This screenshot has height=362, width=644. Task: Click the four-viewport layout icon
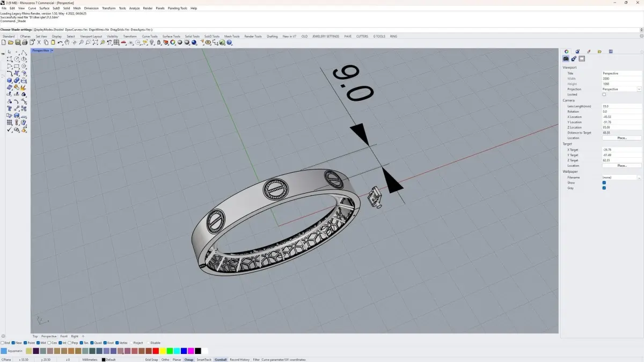pyautogui.click(x=116, y=42)
